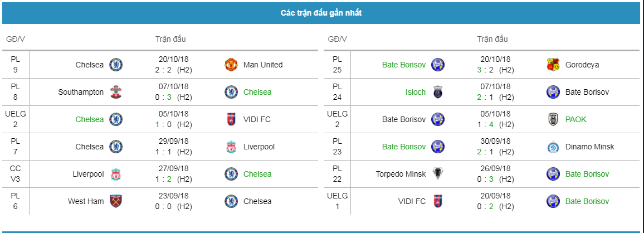Open the Man United team link
The image size is (644, 233).
coord(263,65)
